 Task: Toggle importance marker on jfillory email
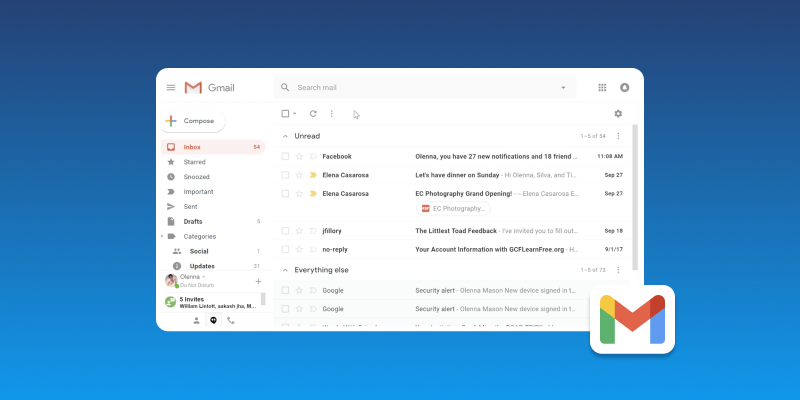[313, 231]
